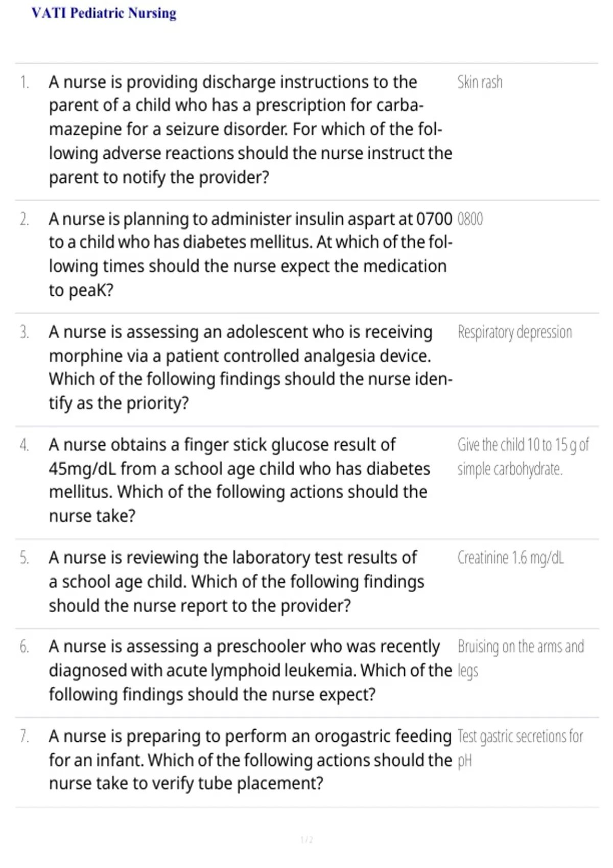Select the orogastric feeding question
The height and width of the screenshot is (868, 613).
click(x=250, y=760)
